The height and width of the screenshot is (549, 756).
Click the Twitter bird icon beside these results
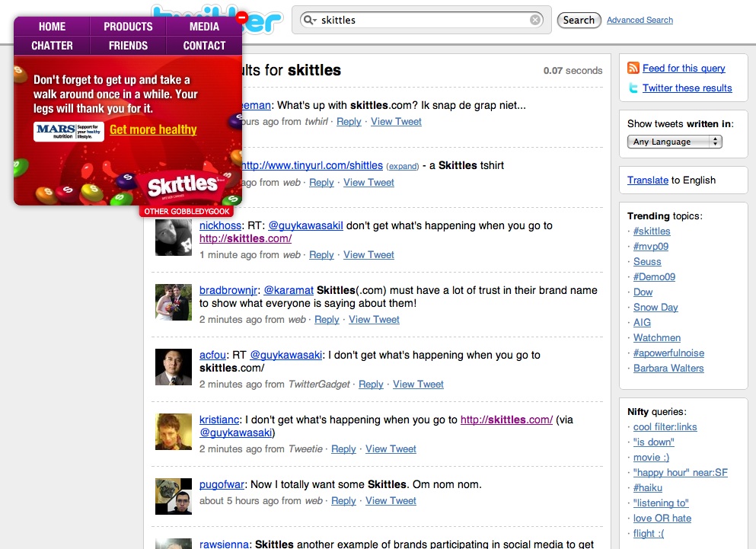(x=632, y=88)
